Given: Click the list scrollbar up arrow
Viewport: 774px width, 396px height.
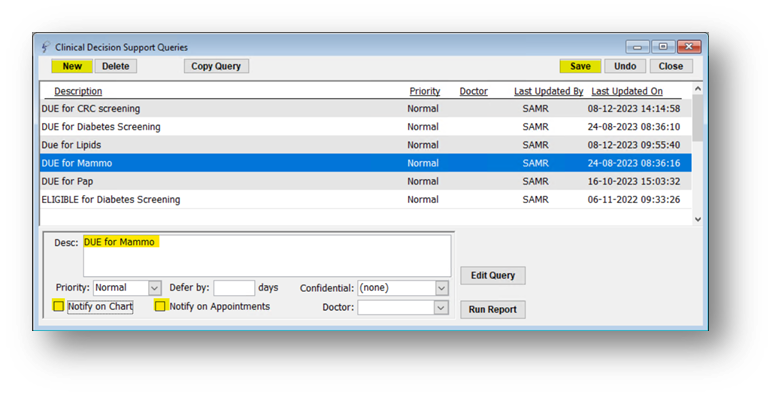Looking at the screenshot, I should (x=697, y=89).
